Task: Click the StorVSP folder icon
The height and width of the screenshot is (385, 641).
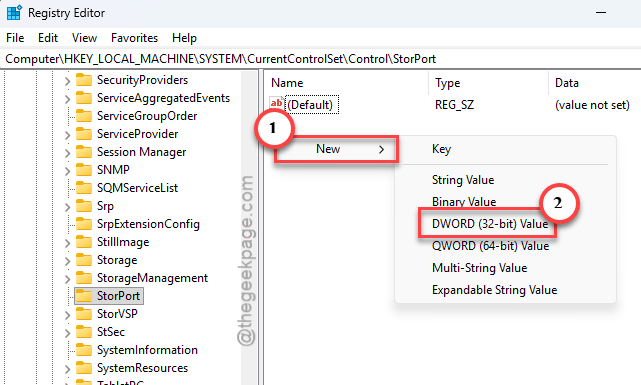Action: click(84, 314)
